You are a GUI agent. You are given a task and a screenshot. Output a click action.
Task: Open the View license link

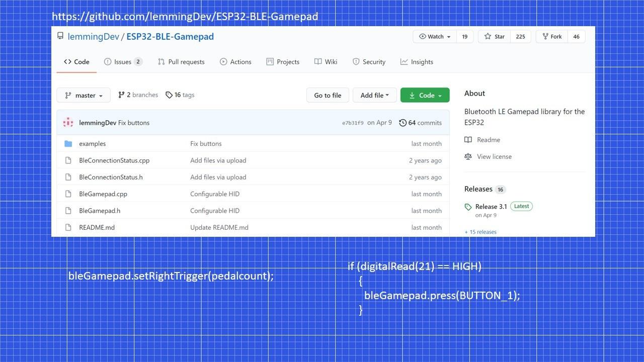coord(488,156)
